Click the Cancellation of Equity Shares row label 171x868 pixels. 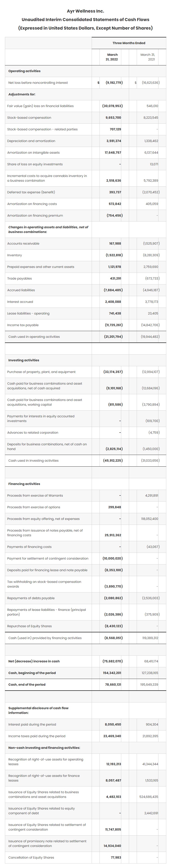click(x=31, y=857)
